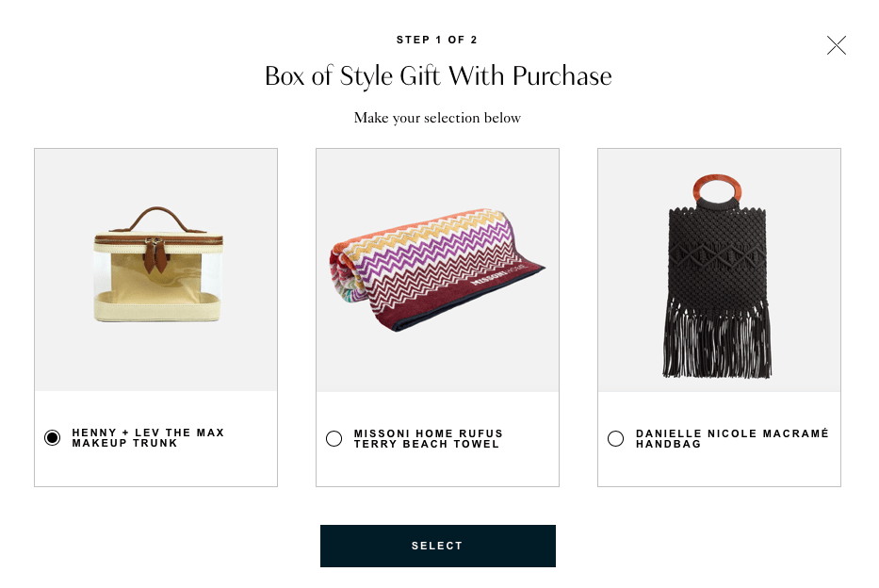Screen dimensions: 879x588
Task: Click the black fringe of the macramé handbag
Action: point(718,337)
